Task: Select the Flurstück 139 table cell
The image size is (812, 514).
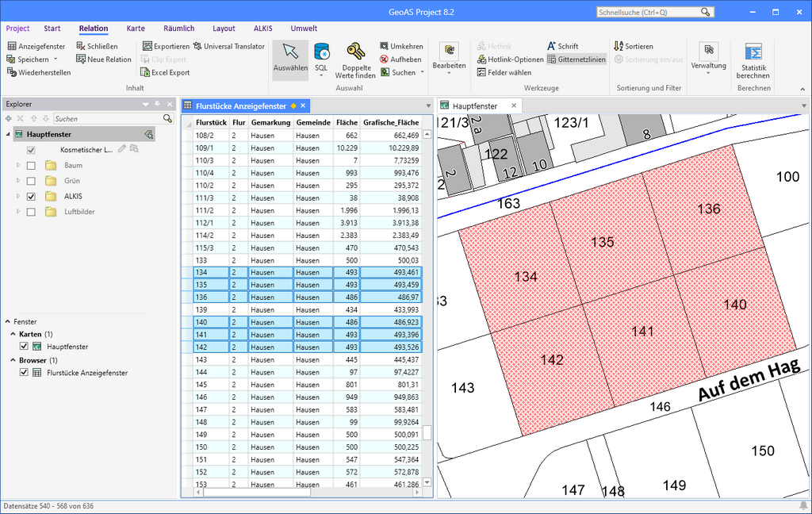Action: tap(211, 310)
